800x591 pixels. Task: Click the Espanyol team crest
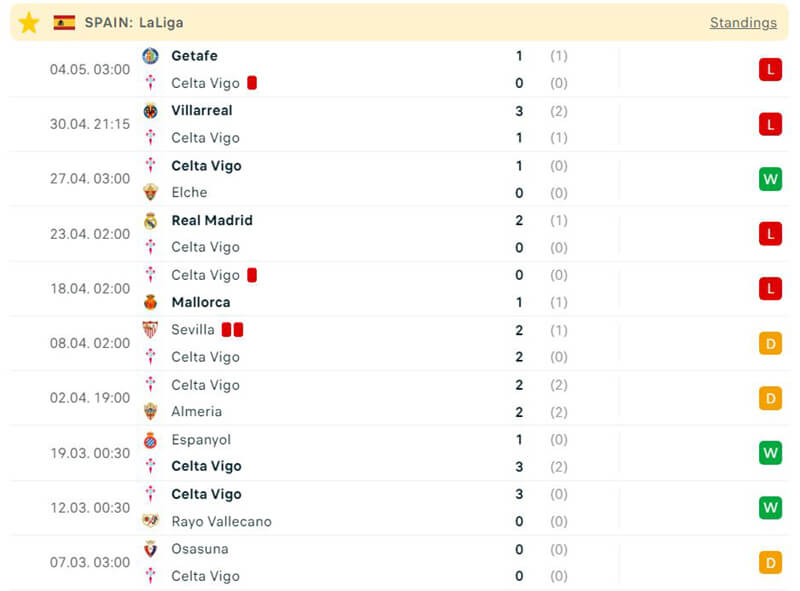click(x=150, y=440)
